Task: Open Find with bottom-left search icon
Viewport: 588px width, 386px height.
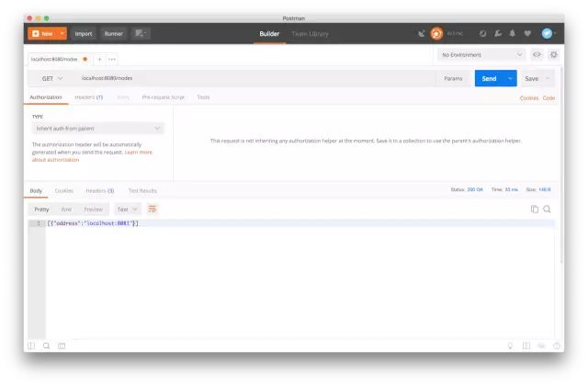Action: (46, 346)
